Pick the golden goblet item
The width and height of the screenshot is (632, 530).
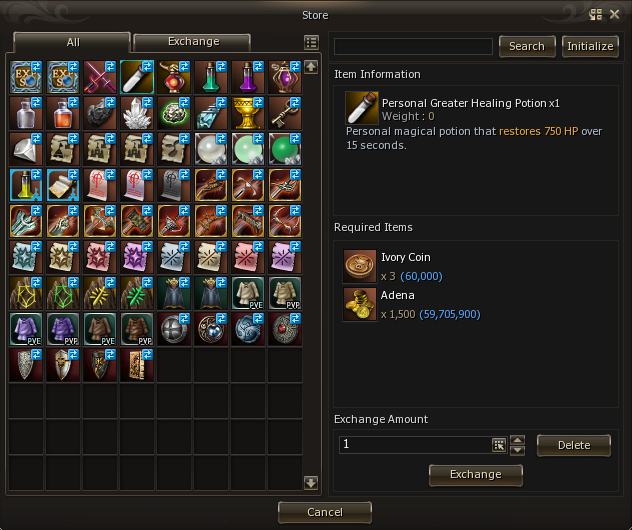[x=247, y=113]
